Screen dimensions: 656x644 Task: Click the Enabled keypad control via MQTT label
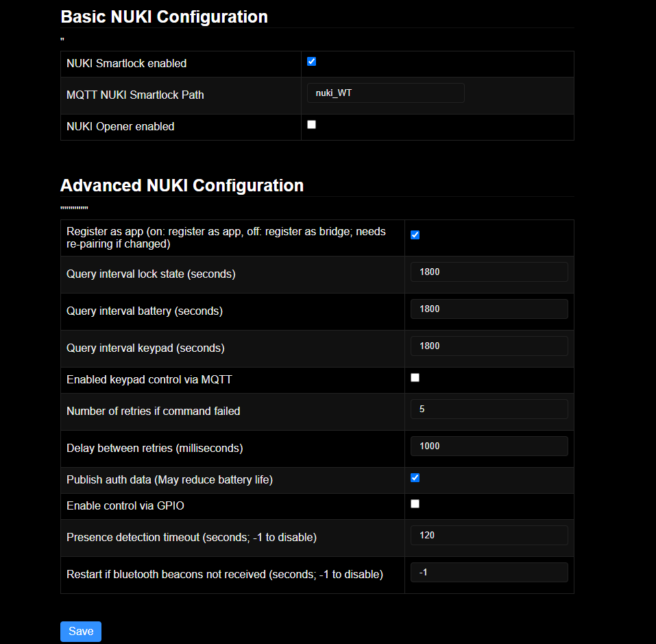(x=149, y=379)
